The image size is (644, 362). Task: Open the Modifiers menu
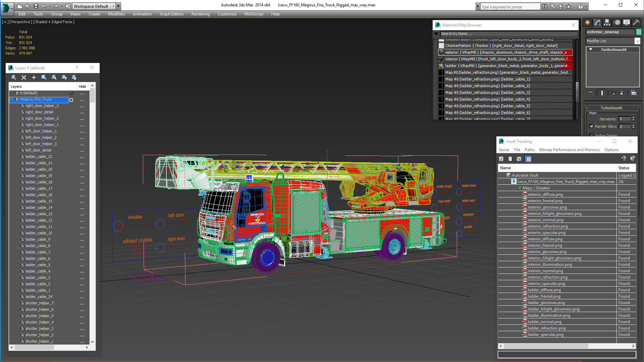click(x=116, y=14)
